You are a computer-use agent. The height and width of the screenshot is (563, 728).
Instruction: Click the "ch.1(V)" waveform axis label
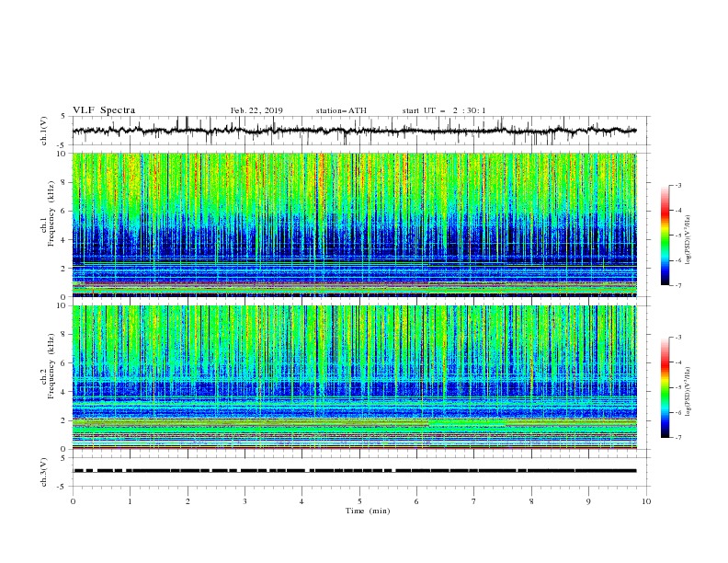coord(44,131)
